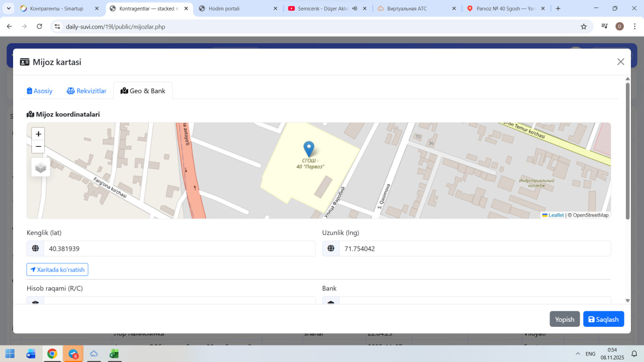Click the Xaritada ko'rsatish button
The image size is (644, 362).
point(57,269)
